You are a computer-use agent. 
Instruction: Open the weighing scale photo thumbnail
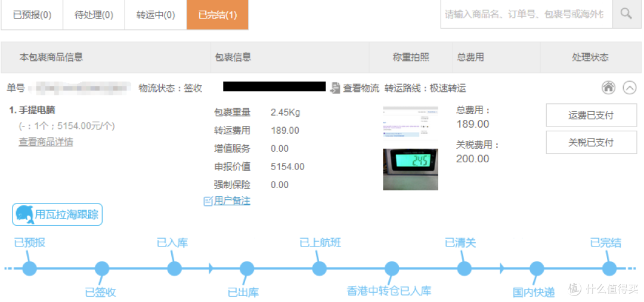coord(411,170)
